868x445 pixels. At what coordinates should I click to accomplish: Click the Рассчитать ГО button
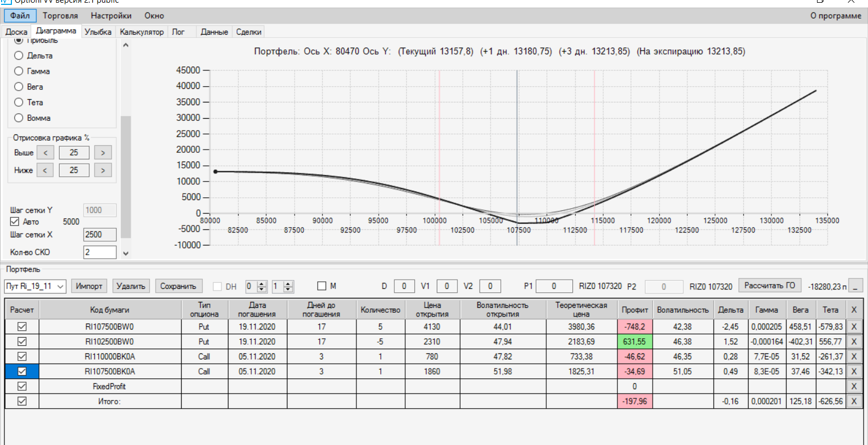point(770,286)
